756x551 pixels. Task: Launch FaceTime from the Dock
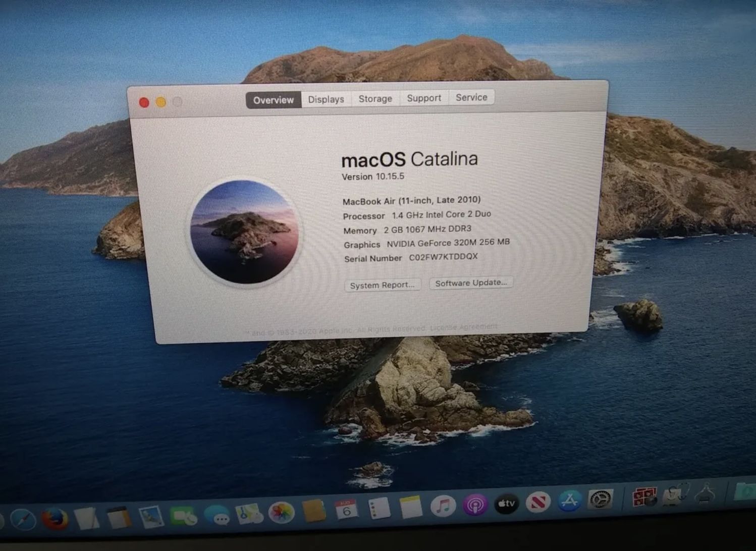tap(183, 516)
